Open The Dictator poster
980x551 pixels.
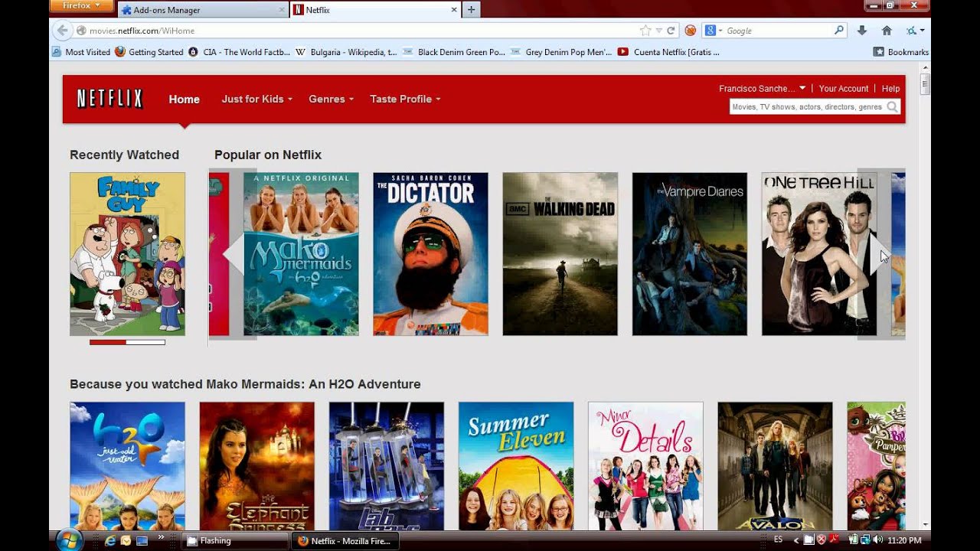(430, 254)
